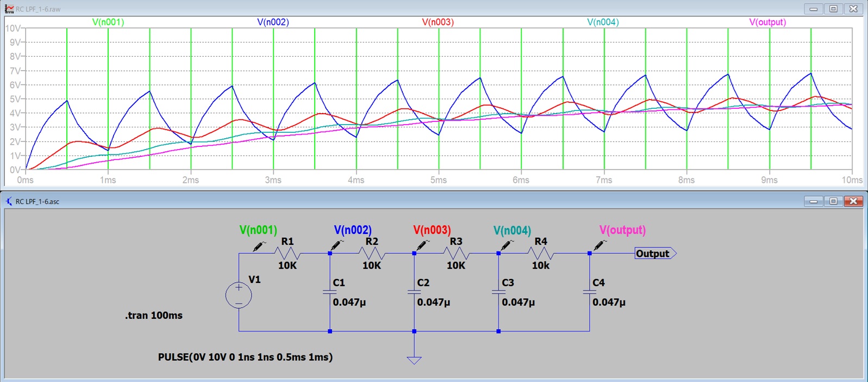868x382 pixels.
Task: Click the V(output) trace label in waveform plot
Action: point(767,22)
